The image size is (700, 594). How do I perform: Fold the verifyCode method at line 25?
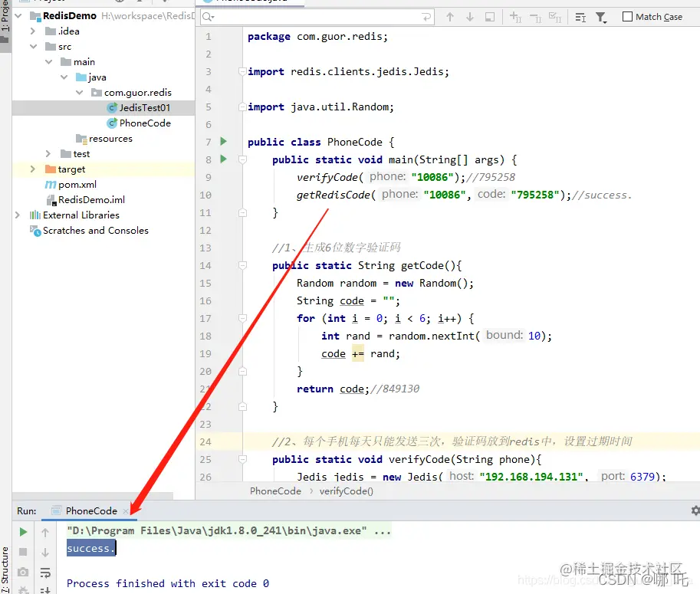point(242,459)
